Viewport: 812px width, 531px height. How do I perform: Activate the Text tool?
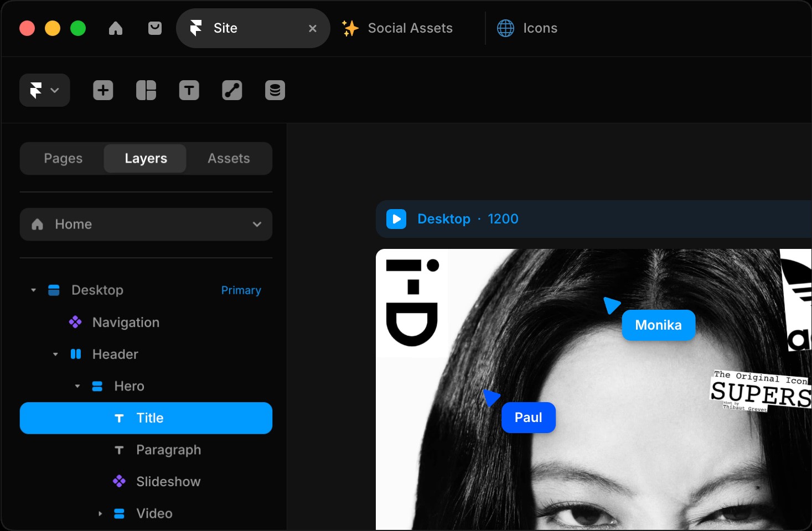pos(189,90)
